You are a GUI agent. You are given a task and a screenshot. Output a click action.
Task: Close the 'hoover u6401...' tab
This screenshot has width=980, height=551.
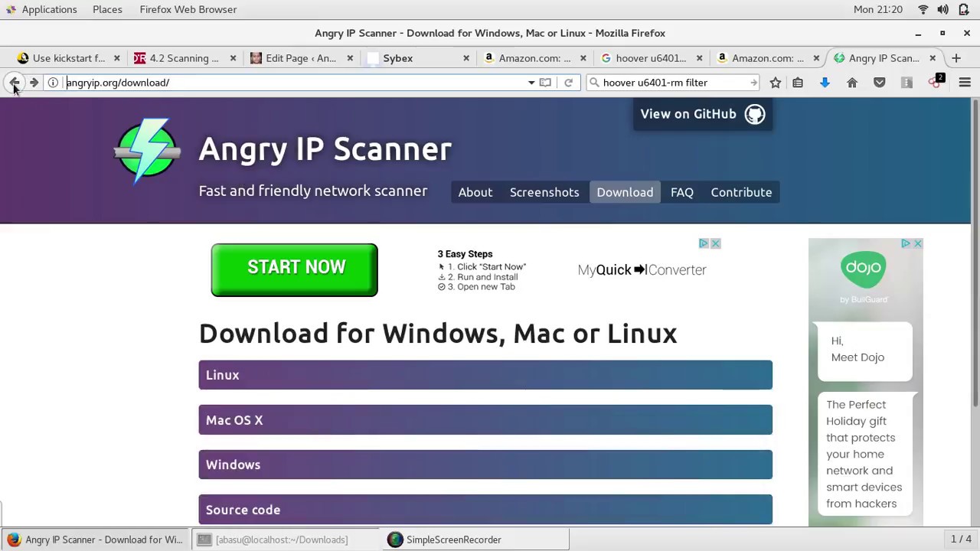pyautogui.click(x=699, y=58)
